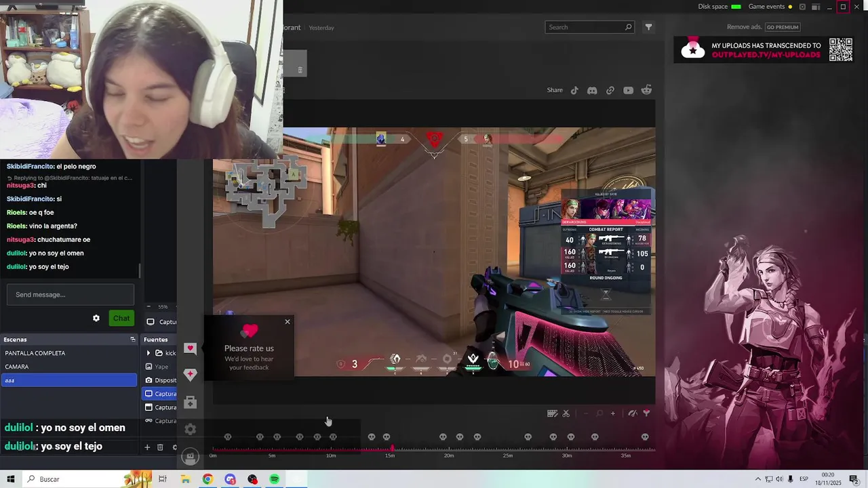
Task: Open Outplayed capture settings icon in title bar
Action: click(x=802, y=7)
